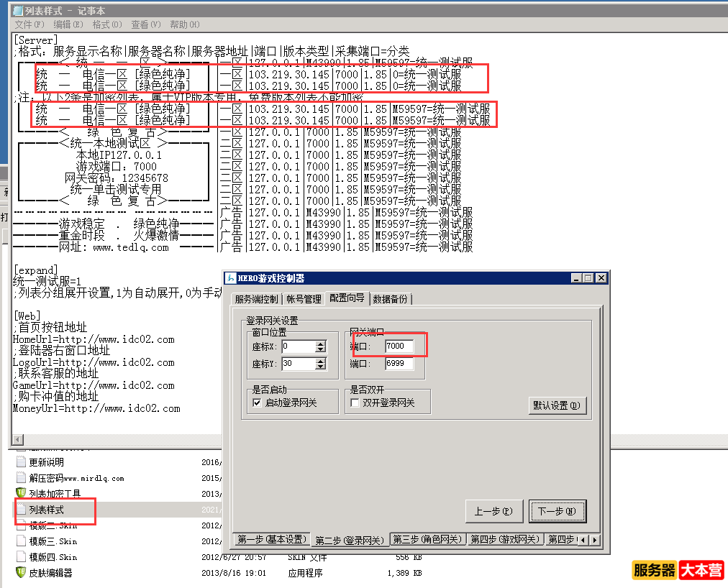
Task: Click the 列表加密工具 file name
Action: pyautogui.click(x=55, y=494)
